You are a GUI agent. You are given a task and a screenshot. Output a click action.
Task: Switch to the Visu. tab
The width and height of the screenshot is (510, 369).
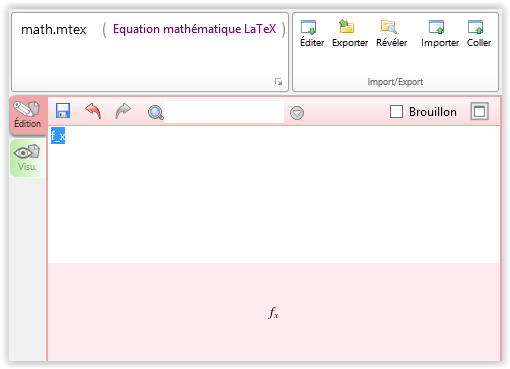pyautogui.click(x=28, y=158)
